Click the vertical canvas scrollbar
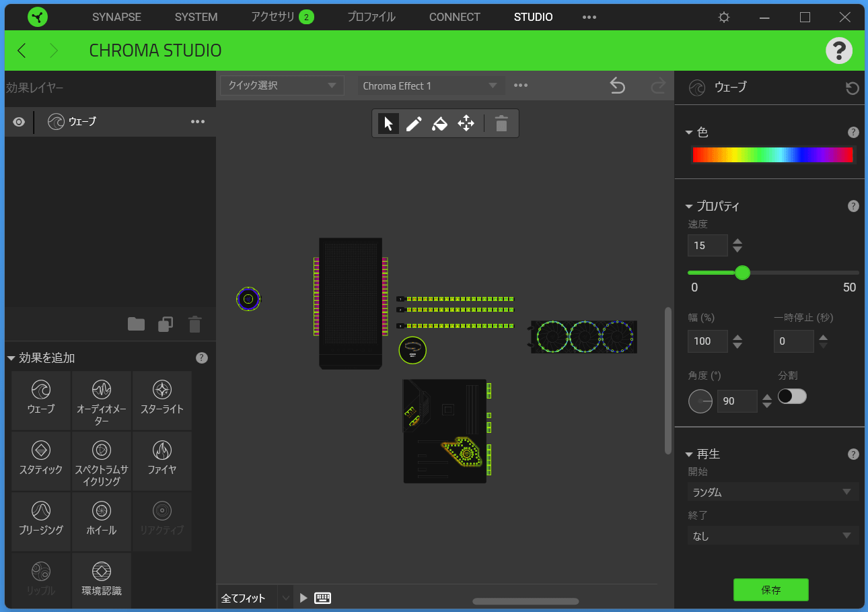Image resolution: width=868 pixels, height=612 pixels. (x=667, y=380)
